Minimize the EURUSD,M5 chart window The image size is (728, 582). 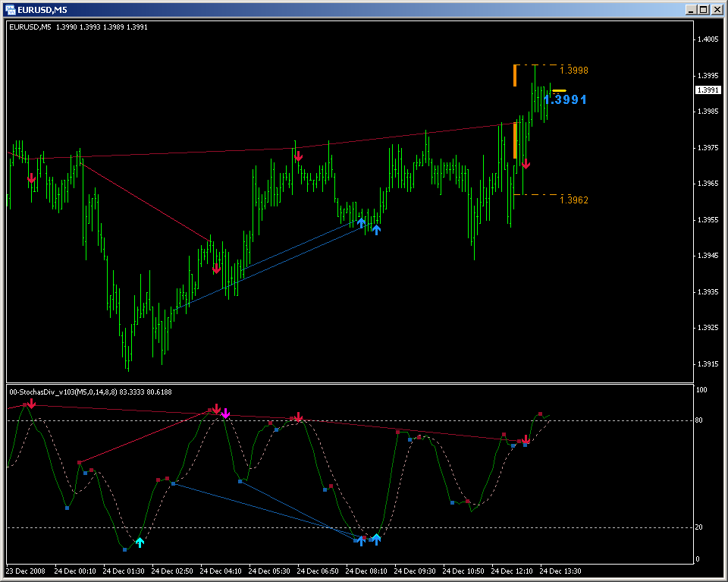coord(692,10)
